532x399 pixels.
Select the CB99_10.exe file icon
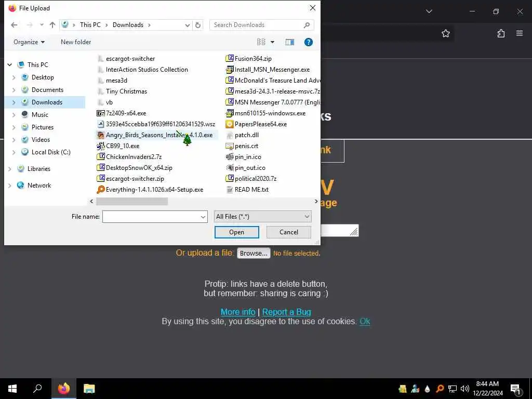point(101,146)
